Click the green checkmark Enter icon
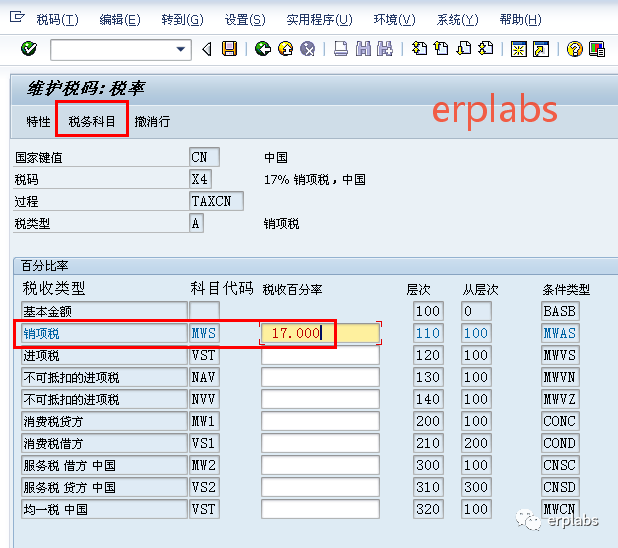Screen dimensions: 618x548 (29, 49)
